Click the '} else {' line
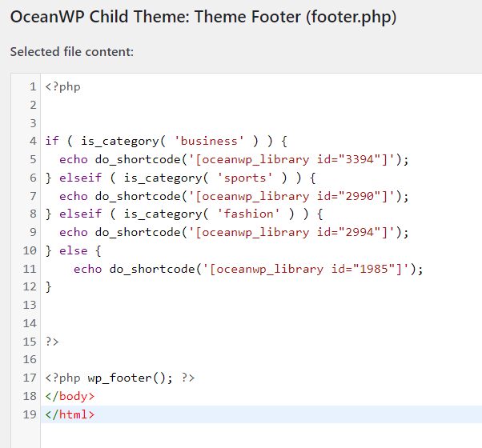Viewport: 482px width, 448px height. (x=73, y=250)
